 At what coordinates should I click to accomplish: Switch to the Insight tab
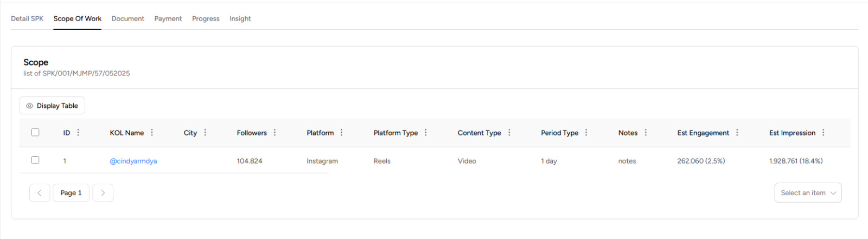click(x=240, y=18)
